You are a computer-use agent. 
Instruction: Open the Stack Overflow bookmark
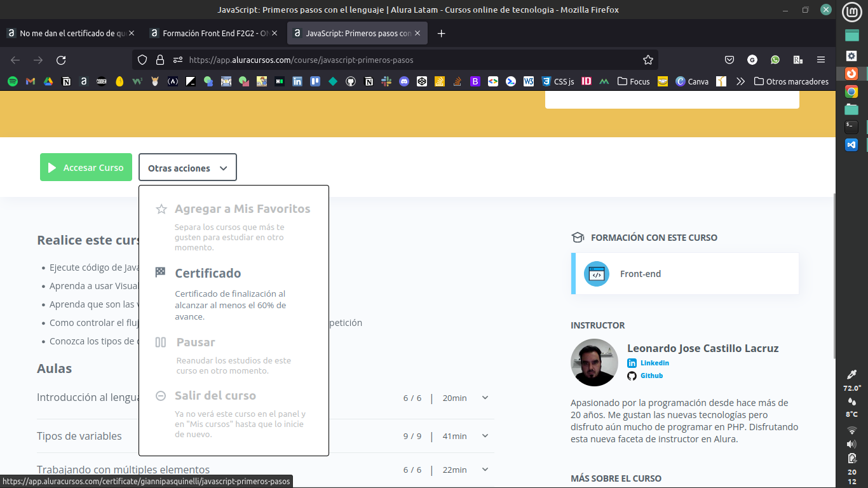click(457, 81)
